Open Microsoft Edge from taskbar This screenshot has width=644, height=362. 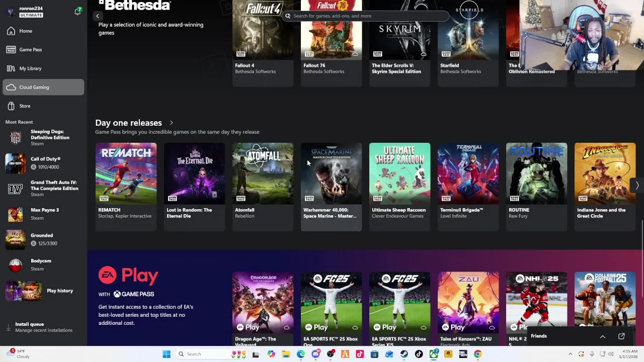tap(300, 354)
